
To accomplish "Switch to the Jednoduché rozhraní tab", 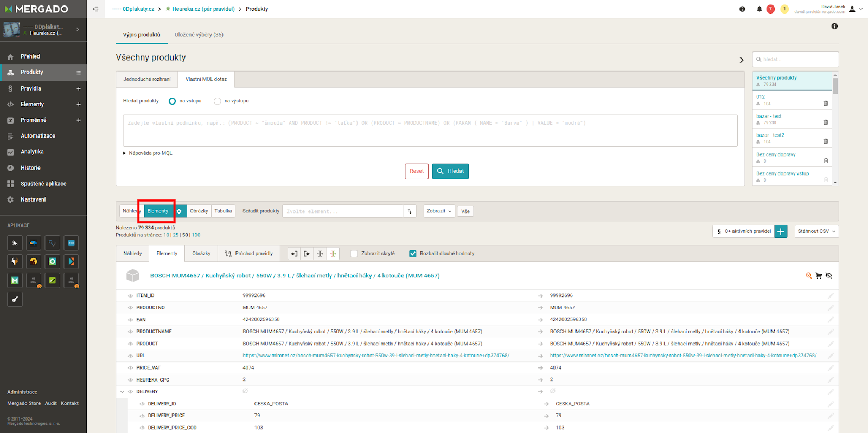I will pos(147,79).
